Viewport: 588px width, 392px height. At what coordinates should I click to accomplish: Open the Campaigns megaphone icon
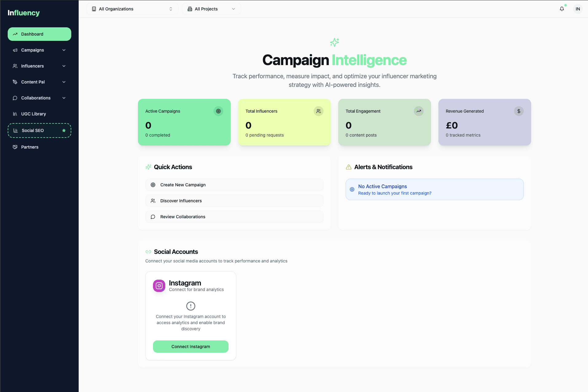[x=15, y=50]
